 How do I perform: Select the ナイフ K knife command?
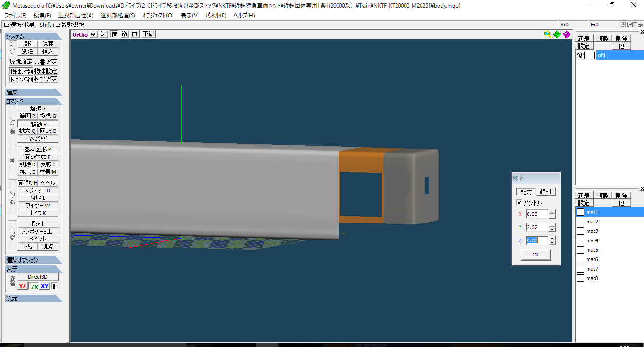(x=38, y=213)
